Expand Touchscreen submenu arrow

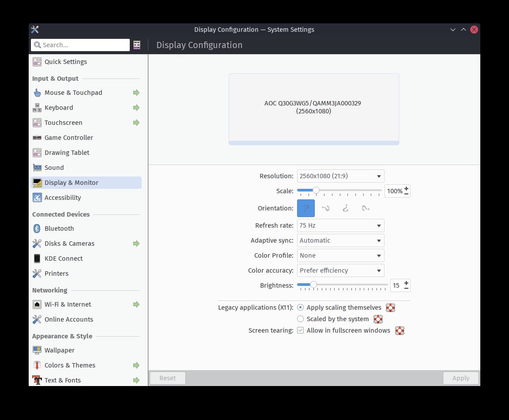(x=136, y=123)
